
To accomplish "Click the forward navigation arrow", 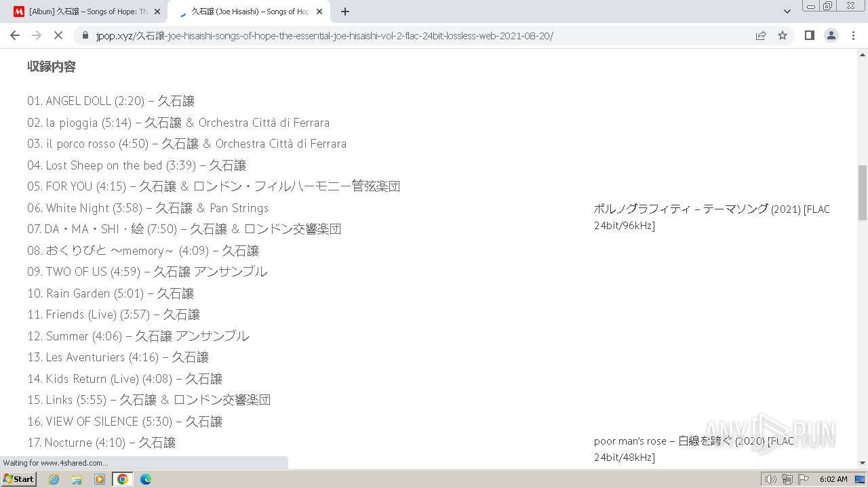I will point(37,35).
